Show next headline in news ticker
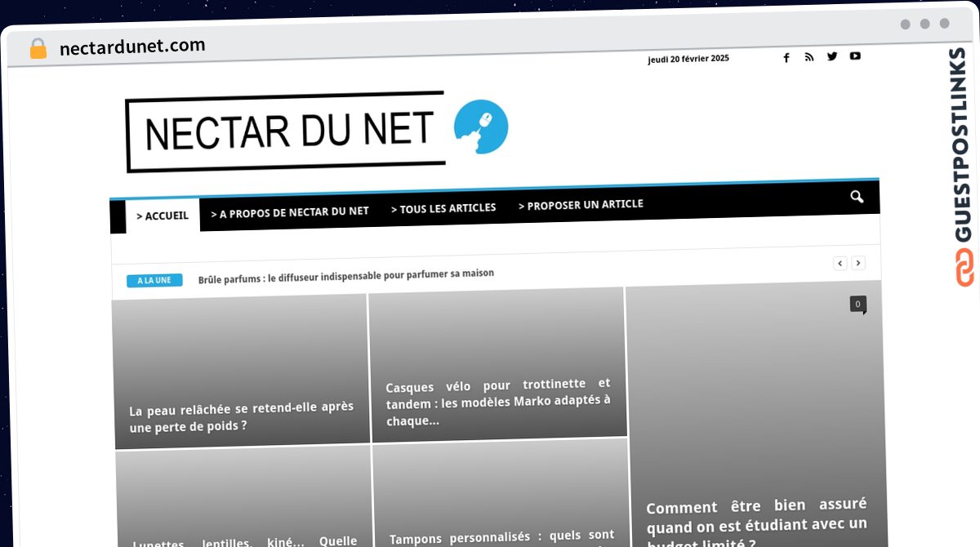 pyautogui.click(x=858, y=263)
